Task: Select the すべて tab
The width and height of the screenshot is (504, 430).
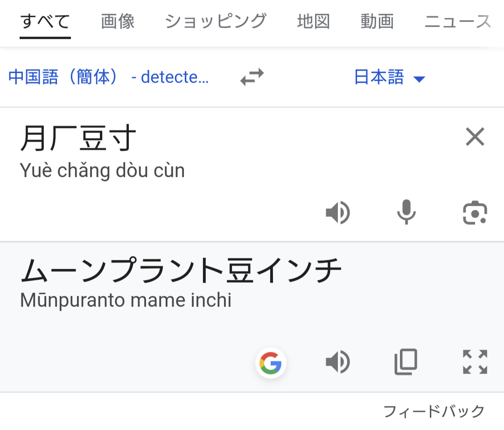Action: 45,21
